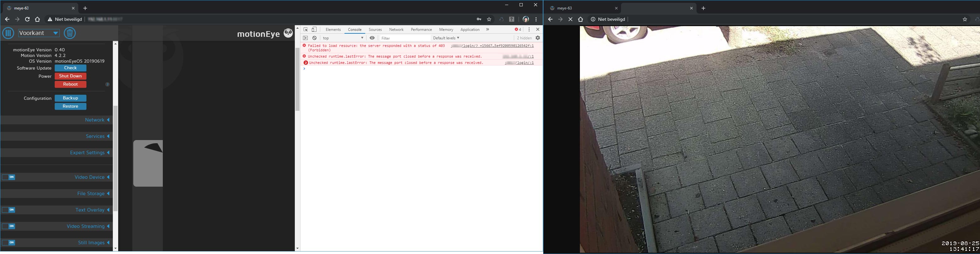The height and width of the screenshot is (254, 980).
Task: Close the meye-63 tab in left browser
Action: click(74, 8)
